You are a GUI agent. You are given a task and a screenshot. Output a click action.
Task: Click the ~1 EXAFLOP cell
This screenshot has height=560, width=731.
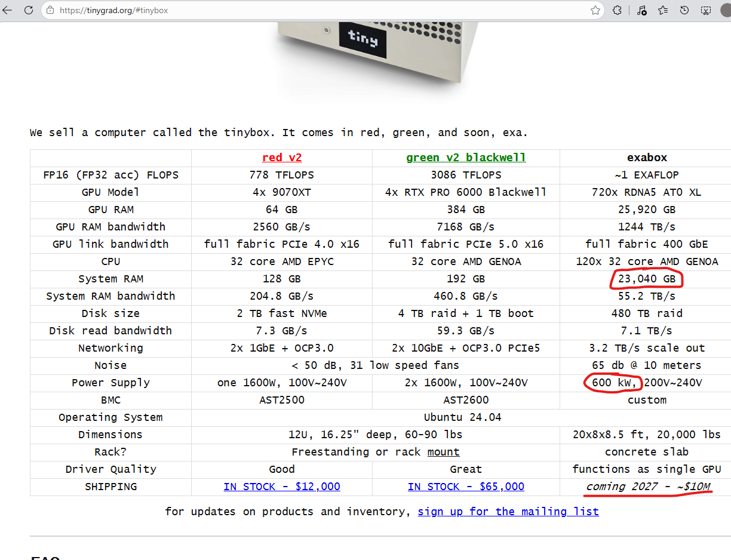pos(647,175)
